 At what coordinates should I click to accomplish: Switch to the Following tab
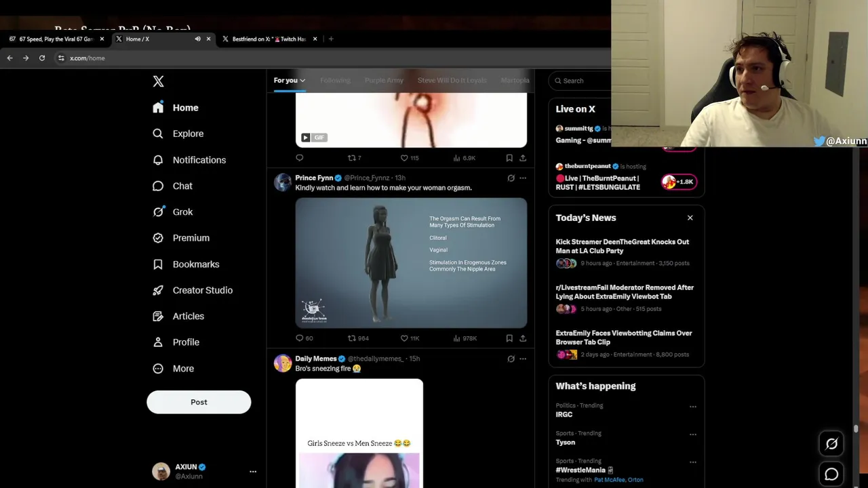pos(335,81)
